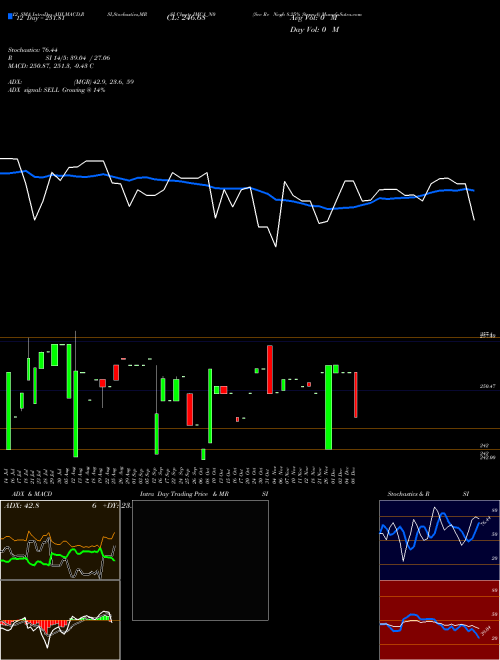Click the empty Intra Day Trading Price chart box
Screen dimensions: 500x660
[x=200, y=560]
